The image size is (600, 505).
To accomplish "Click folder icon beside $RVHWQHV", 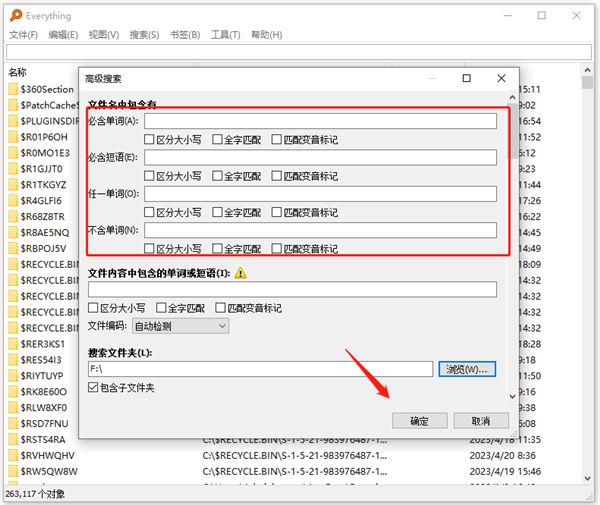I will [x=13, y=456].
